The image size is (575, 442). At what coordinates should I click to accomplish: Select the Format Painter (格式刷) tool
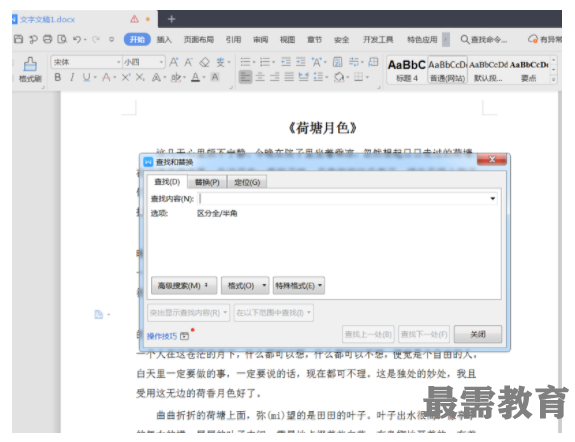click(30, 69)
